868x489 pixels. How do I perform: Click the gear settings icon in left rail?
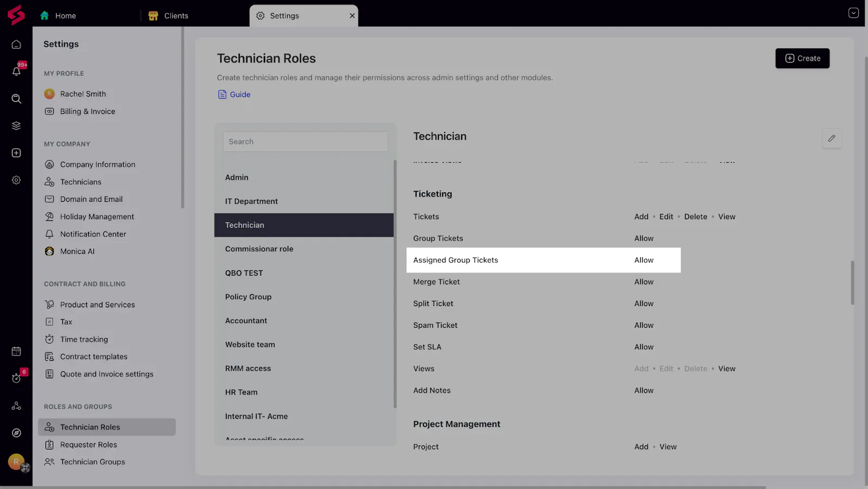pos(16,180)
